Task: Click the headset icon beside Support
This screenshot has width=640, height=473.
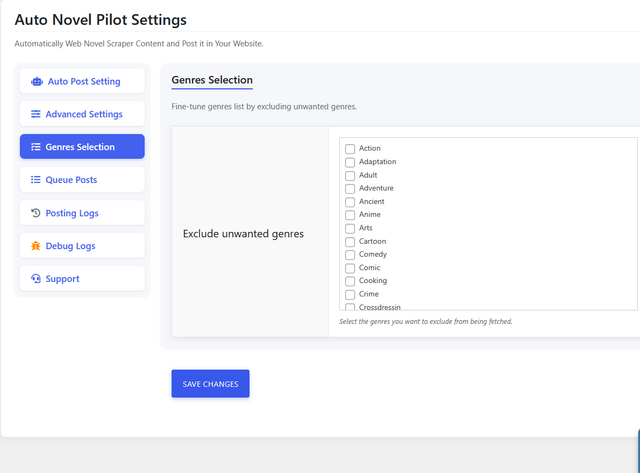Action: (36, 279)
